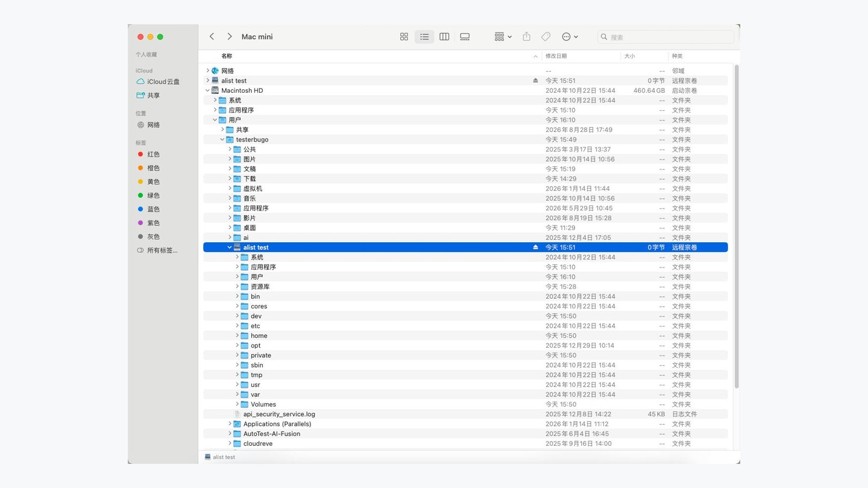Select the 共享 folder row under 用户
This screenshot has height=488, width=868.
click(x=465, y=130)
